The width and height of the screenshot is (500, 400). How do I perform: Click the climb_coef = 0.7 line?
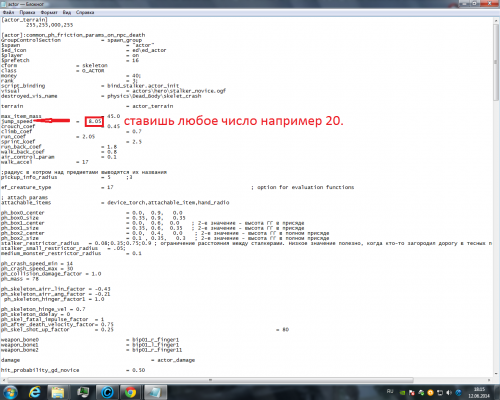pos(71,131)
